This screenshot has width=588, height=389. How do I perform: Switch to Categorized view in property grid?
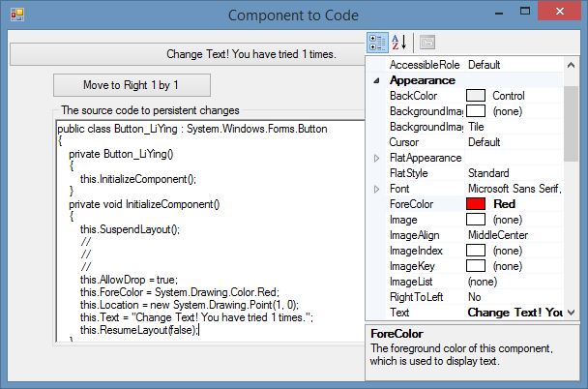coord(377,43)
